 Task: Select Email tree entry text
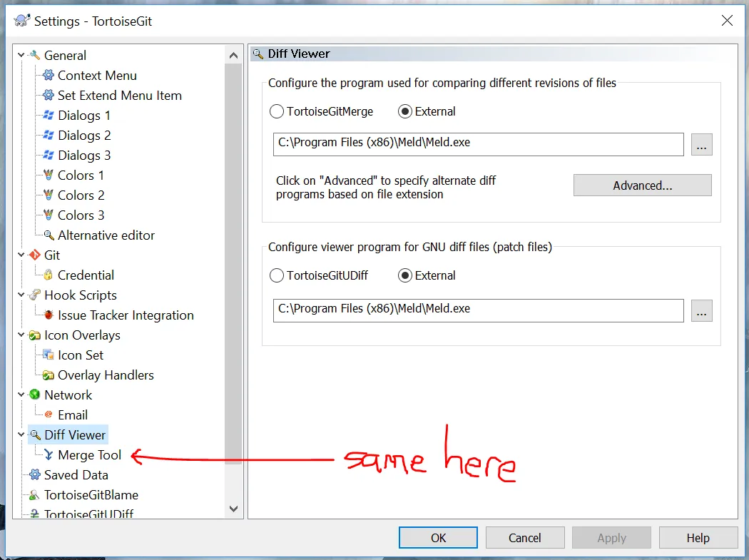point(73,414)
